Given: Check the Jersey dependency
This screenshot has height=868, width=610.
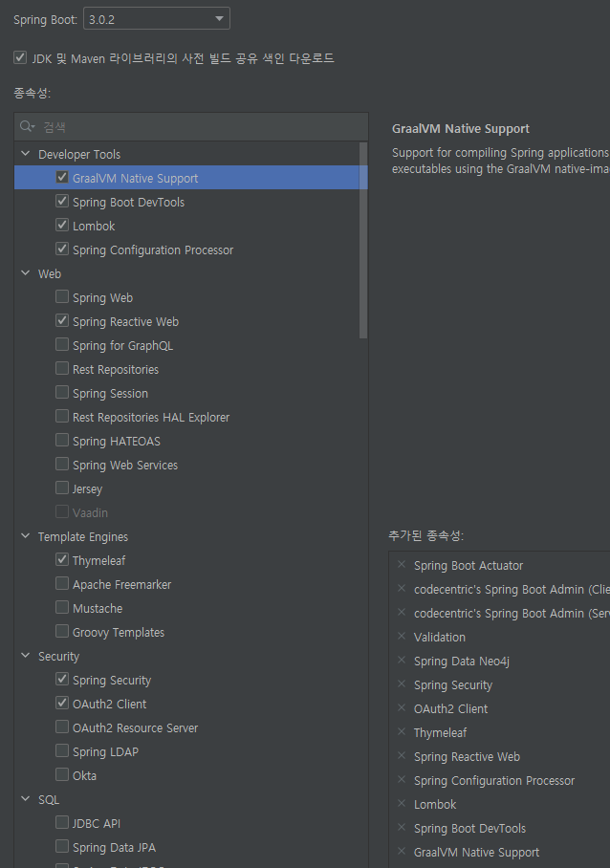Looking at the screenshot, I should 62,488.
